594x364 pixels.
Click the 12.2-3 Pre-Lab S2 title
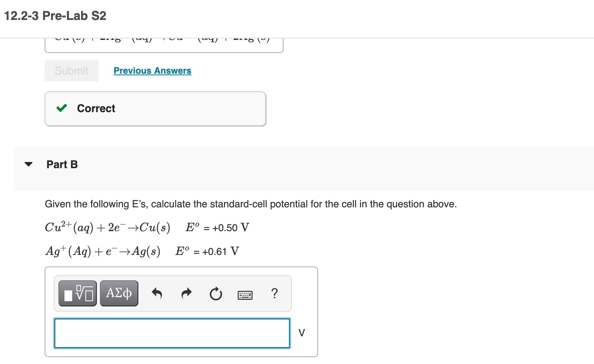[x=55, y=16]
